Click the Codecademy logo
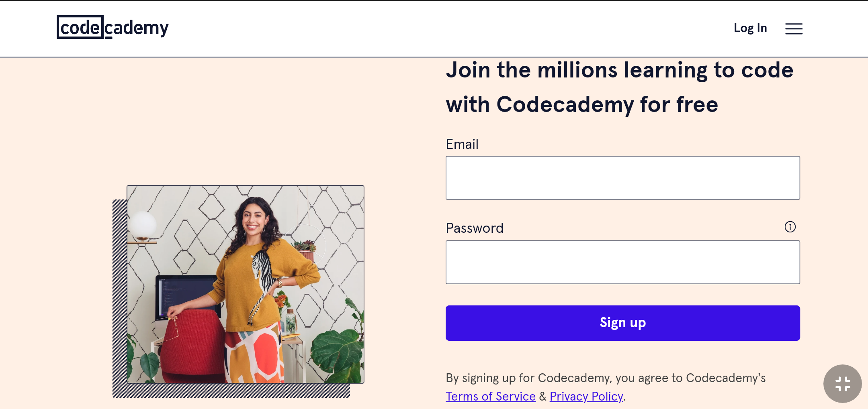 (x=113, y=27)
